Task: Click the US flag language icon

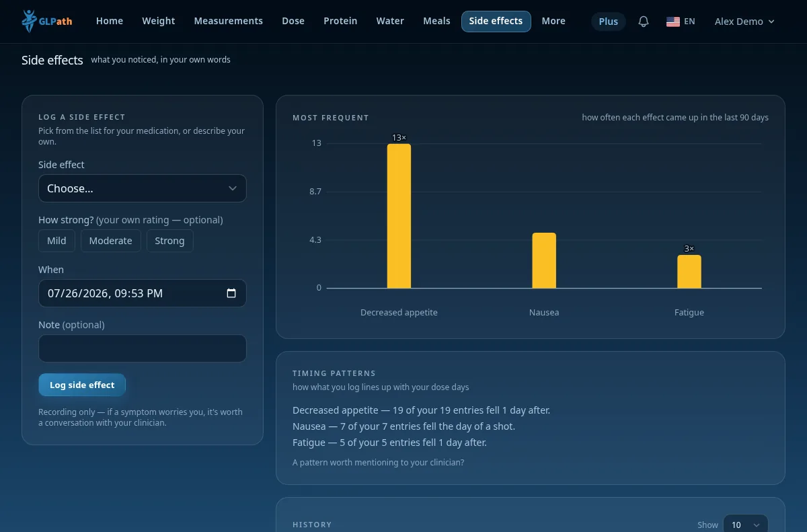Action: 673,22
